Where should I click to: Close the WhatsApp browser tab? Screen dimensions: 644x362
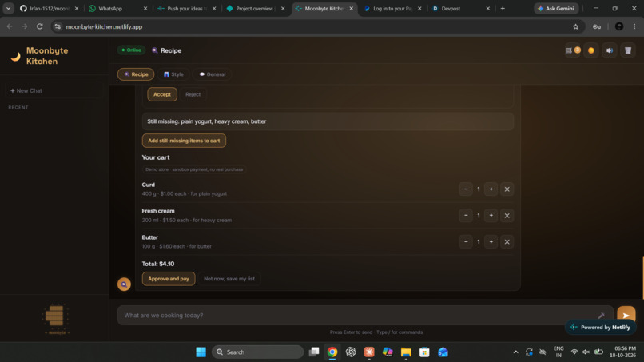145,8
